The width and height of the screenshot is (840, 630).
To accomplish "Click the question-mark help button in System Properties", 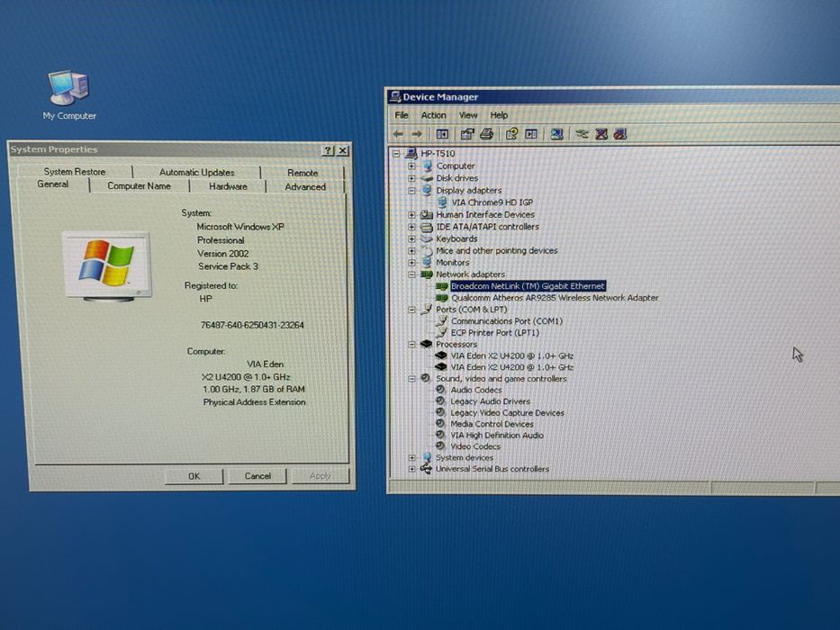I will pos(329,150).
